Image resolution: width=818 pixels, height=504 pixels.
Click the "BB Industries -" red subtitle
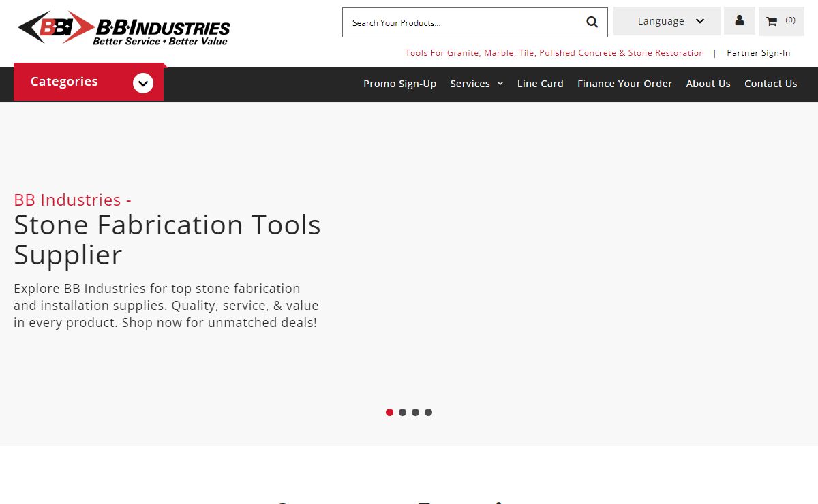click(72, 200)
